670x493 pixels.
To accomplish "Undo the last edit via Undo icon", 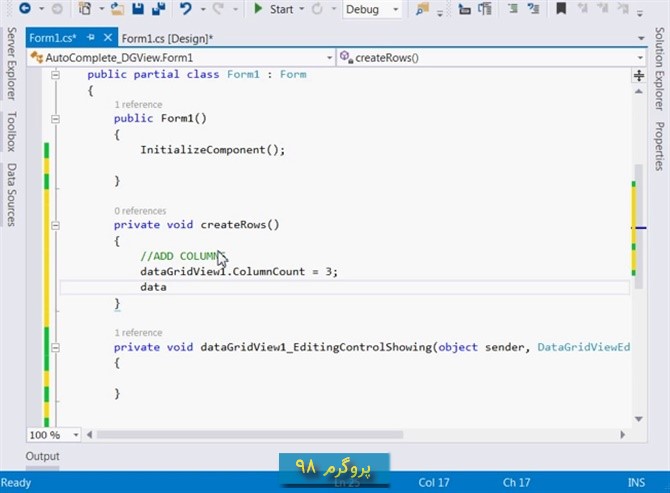I will click(x=185, y=9).
